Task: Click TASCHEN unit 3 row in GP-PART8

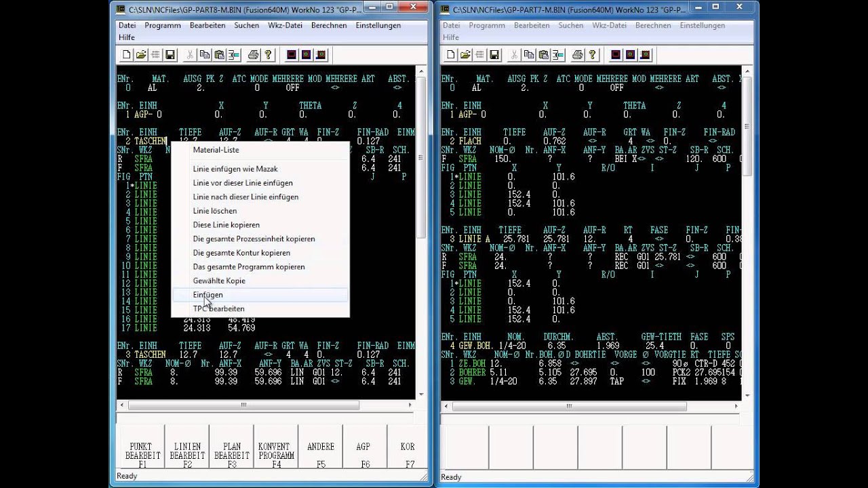Action: 266,354
